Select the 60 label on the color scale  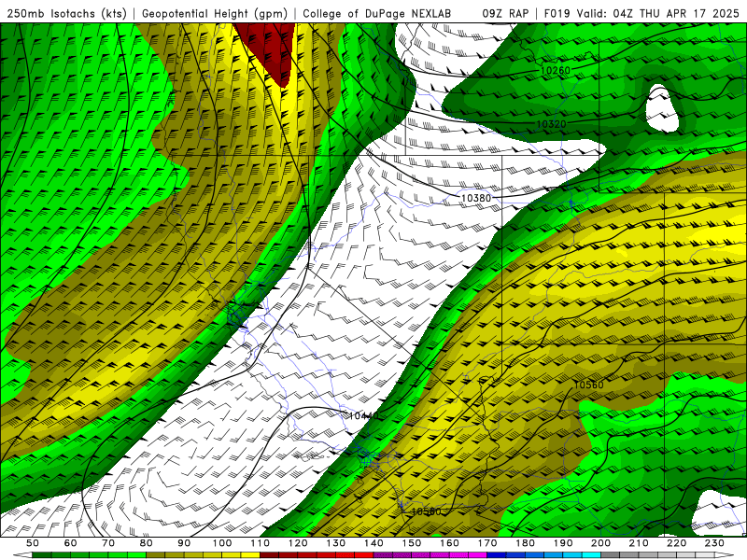[71, 543]
